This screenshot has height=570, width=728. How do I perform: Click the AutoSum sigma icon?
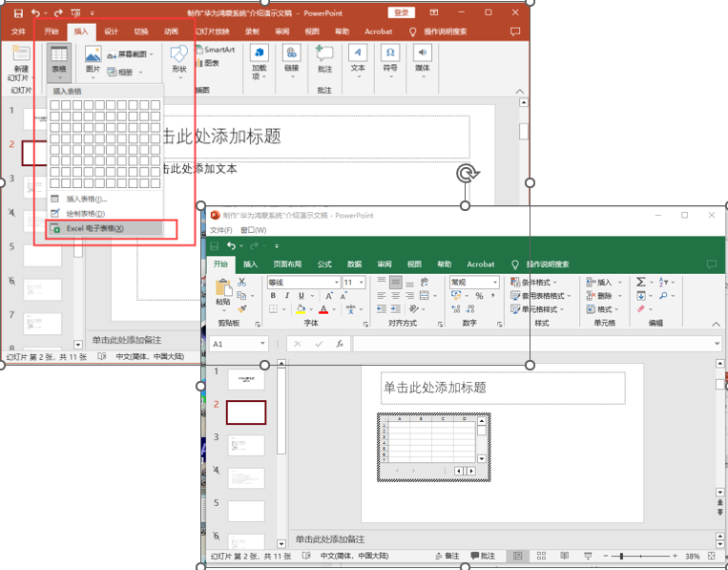click(640, 283)
